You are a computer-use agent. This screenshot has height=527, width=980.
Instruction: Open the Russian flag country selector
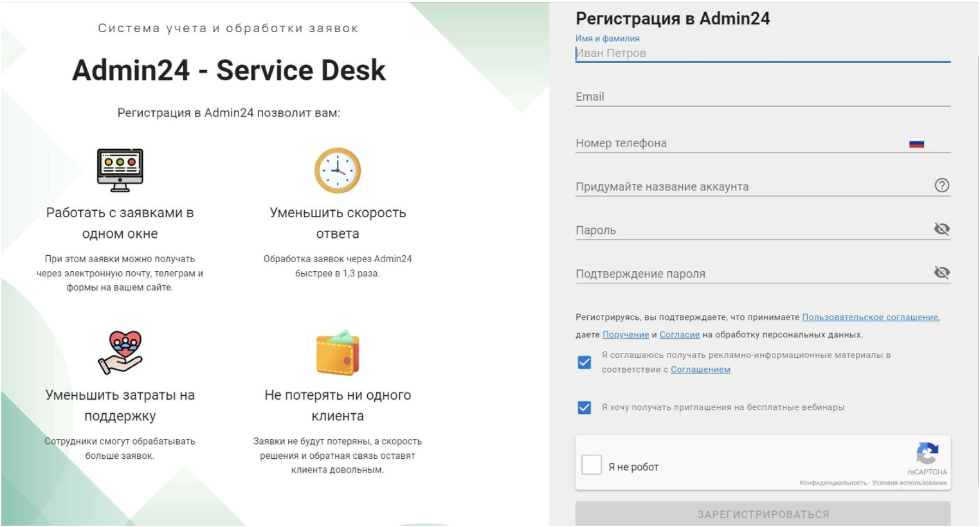tap(917, 143)
